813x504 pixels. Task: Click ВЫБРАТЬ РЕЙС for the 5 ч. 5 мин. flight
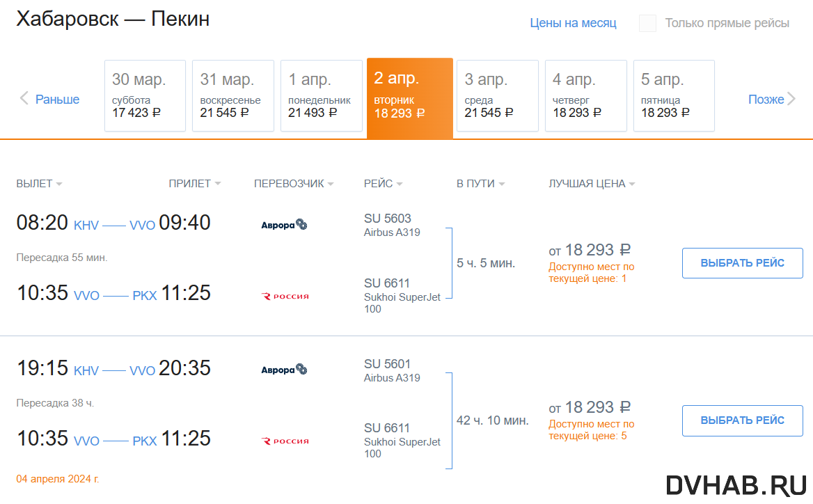pyautogui.click(x=743, y=263)
